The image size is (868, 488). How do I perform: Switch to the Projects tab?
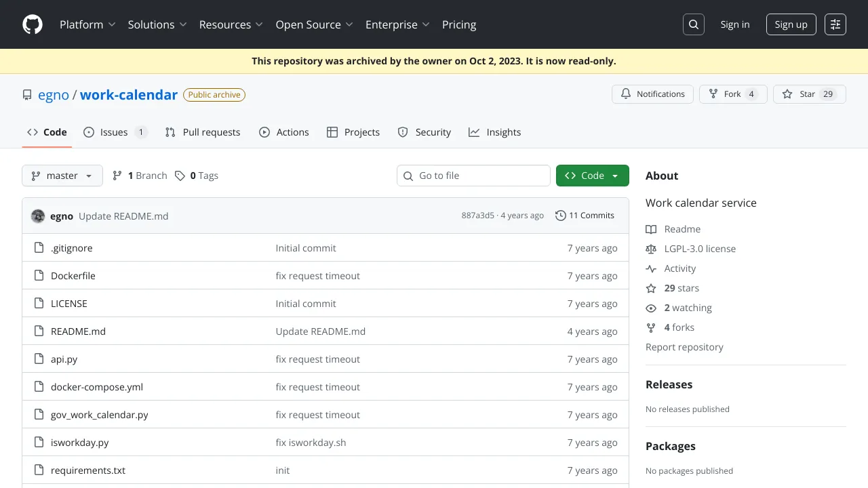click(x=353, y=132)
